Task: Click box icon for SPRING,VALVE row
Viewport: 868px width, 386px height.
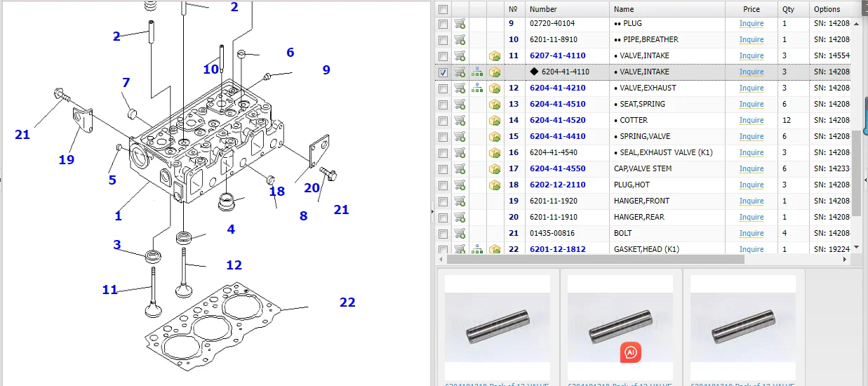Action: click(495, 137)
